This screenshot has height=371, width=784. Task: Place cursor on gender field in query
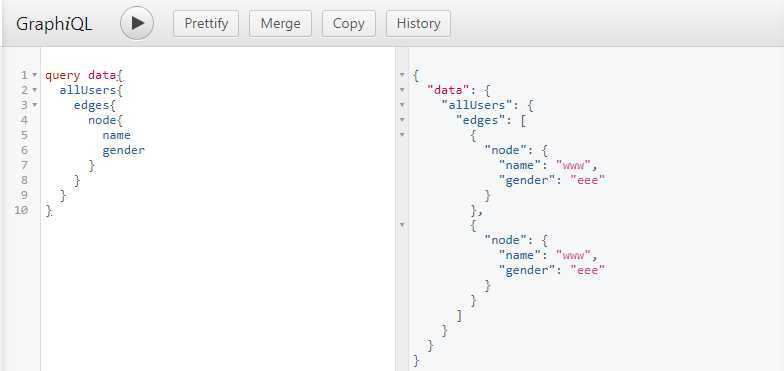point(124,150)
